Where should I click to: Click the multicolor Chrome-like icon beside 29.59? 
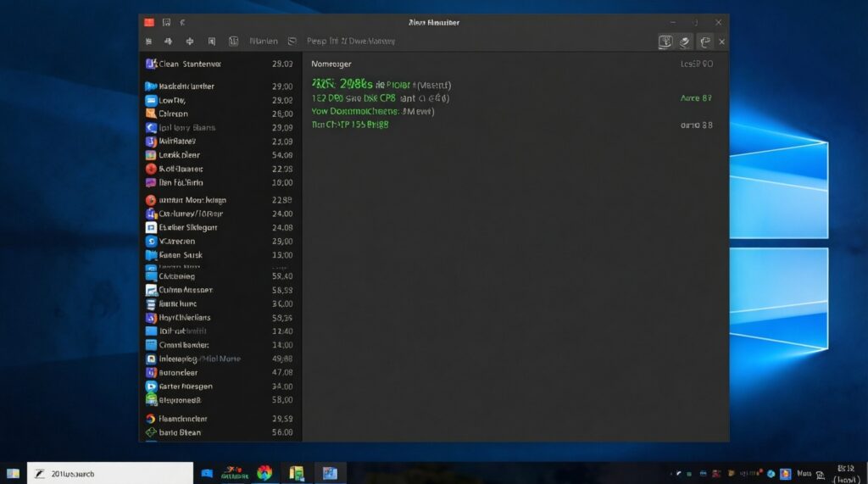[x=151, y=419]
